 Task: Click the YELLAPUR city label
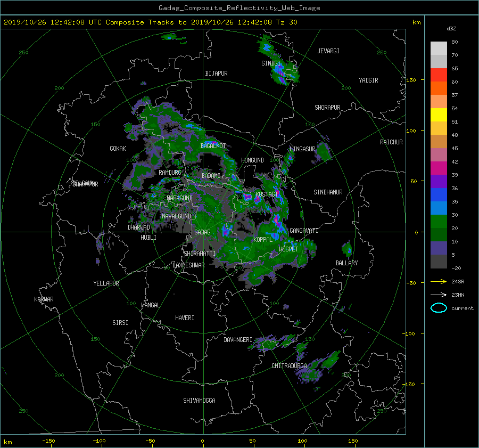[x=106, y=283]
